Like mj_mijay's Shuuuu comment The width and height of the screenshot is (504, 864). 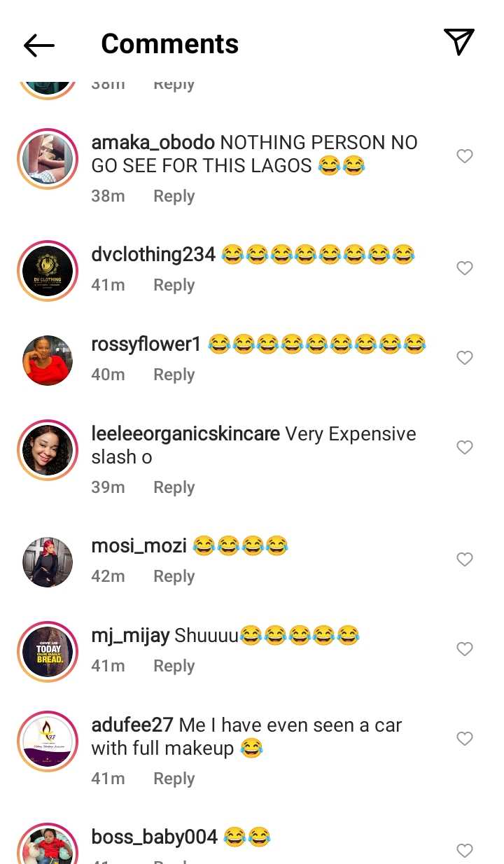click(x=465, y=649)
